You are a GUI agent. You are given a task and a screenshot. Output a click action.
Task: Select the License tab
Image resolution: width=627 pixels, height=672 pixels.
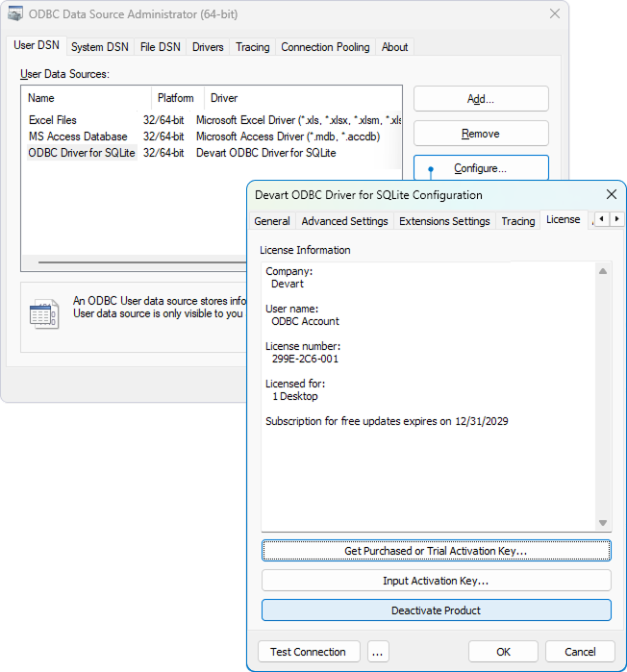tap(564, 219)
